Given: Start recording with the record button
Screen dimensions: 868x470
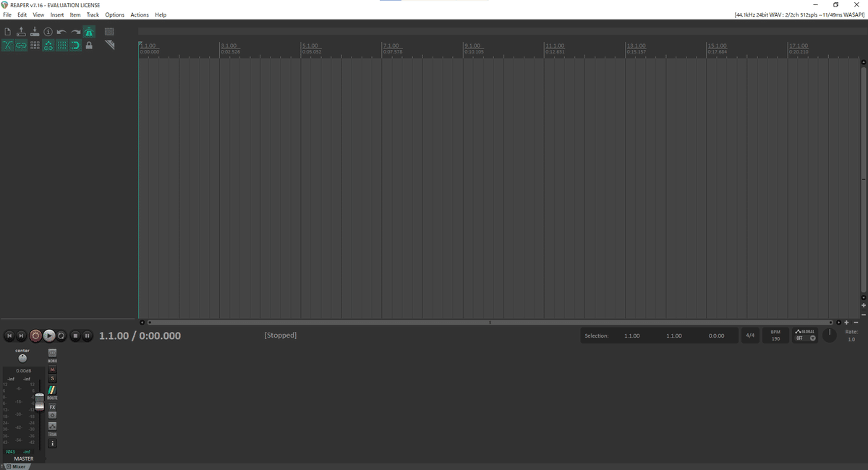Looking at the screenshot, I should 35,336.
